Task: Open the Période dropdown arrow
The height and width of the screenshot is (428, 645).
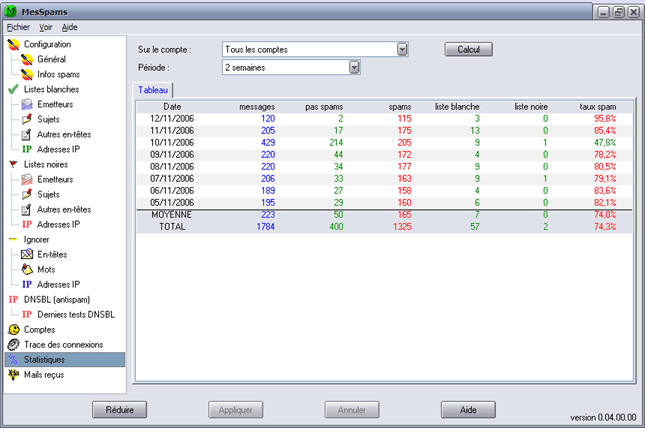Action: pos(354,67)
